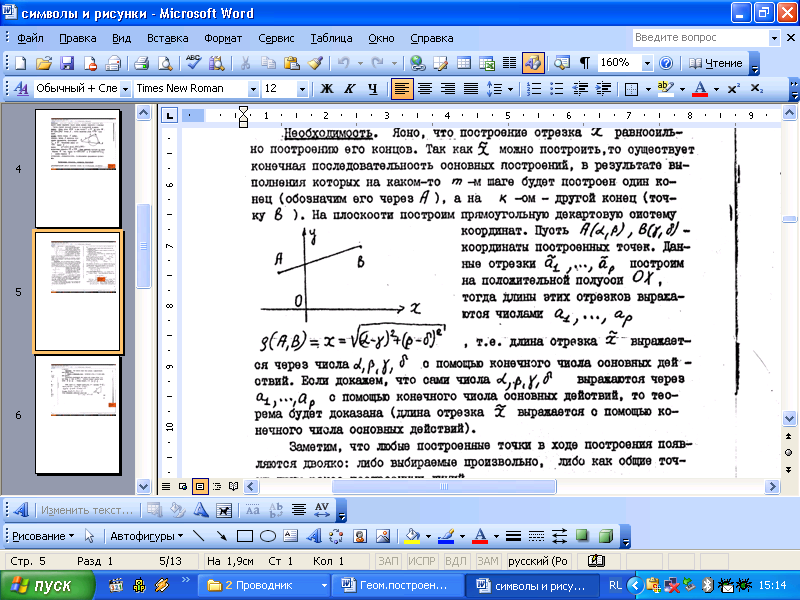Viewport: 800px width, 600px height.
Task: Open the Times New Roman font dropdown
Action: [253, 89]
